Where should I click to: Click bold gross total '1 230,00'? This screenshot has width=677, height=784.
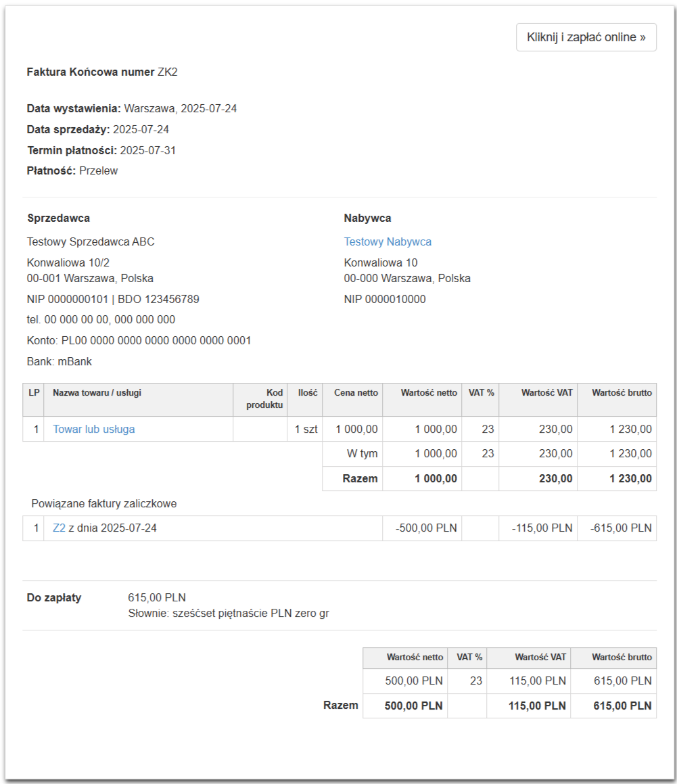(x=630, y=478)
